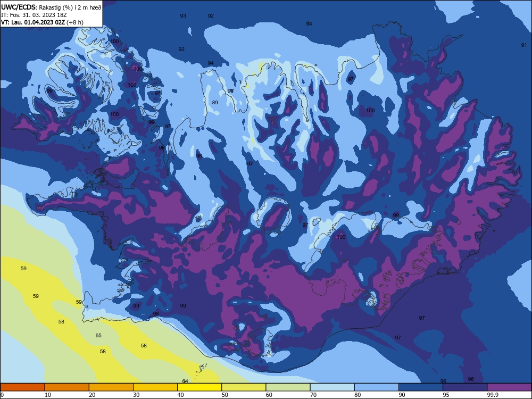Viewport: 532px width, 399px height.
Task: Click the 30–40 legend color swatch
Action: pyautogui.click(x=155, y=387)
